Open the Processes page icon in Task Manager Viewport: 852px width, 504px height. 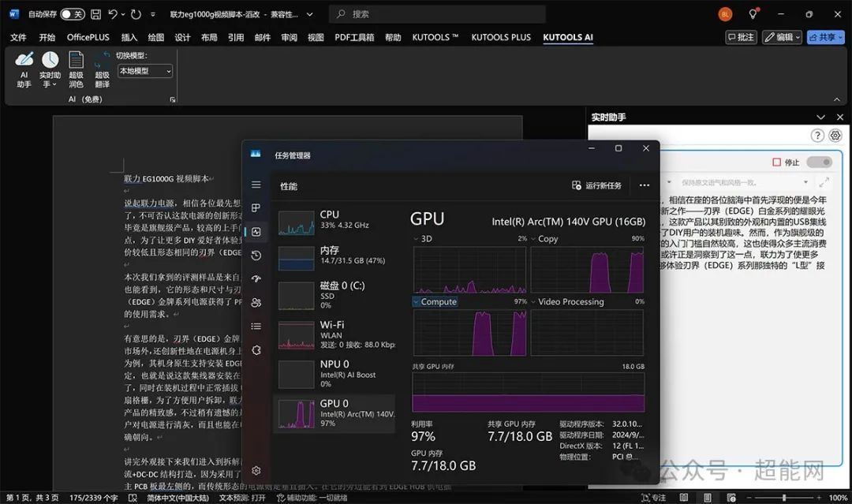(256, 208)
